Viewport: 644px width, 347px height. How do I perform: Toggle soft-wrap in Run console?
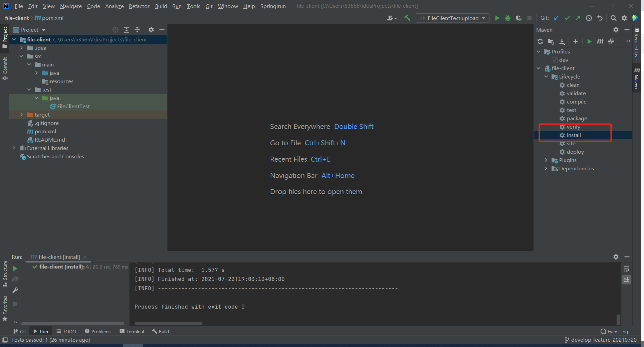point(626,269)
